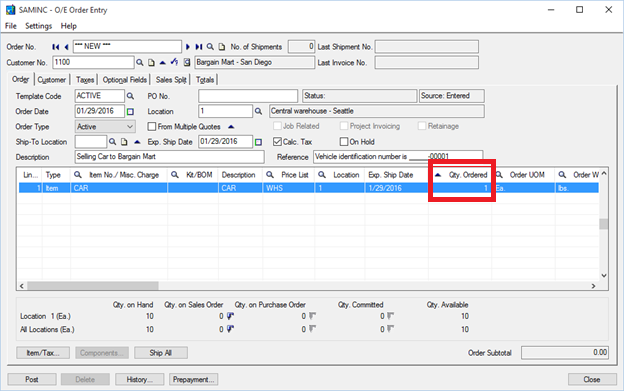Viewport: 624px width, 391px height.
Task: Open Customer No. finder magnifier
Action: pyautogui.click(x=140, y=62)
